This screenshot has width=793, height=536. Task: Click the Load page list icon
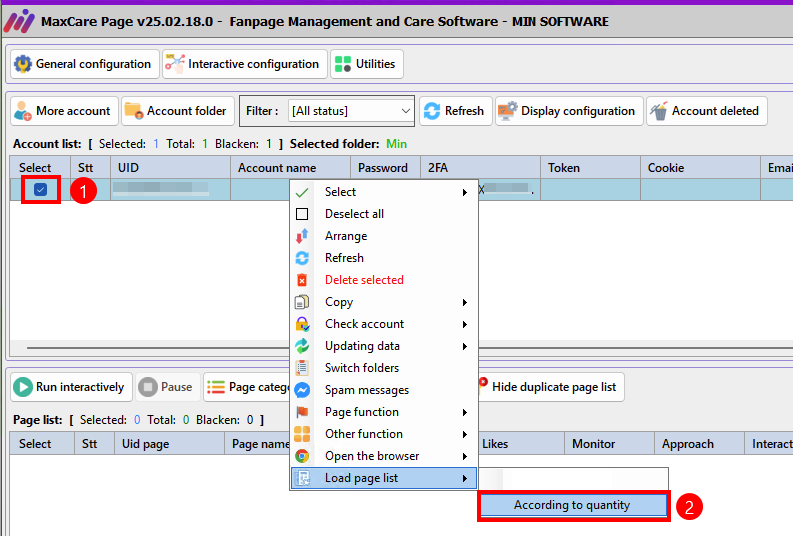coord(303,478)
